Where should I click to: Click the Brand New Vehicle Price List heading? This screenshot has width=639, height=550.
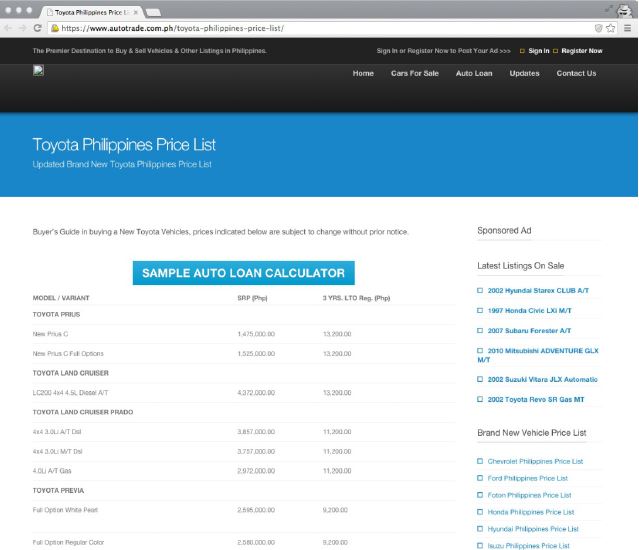point(531,433)
